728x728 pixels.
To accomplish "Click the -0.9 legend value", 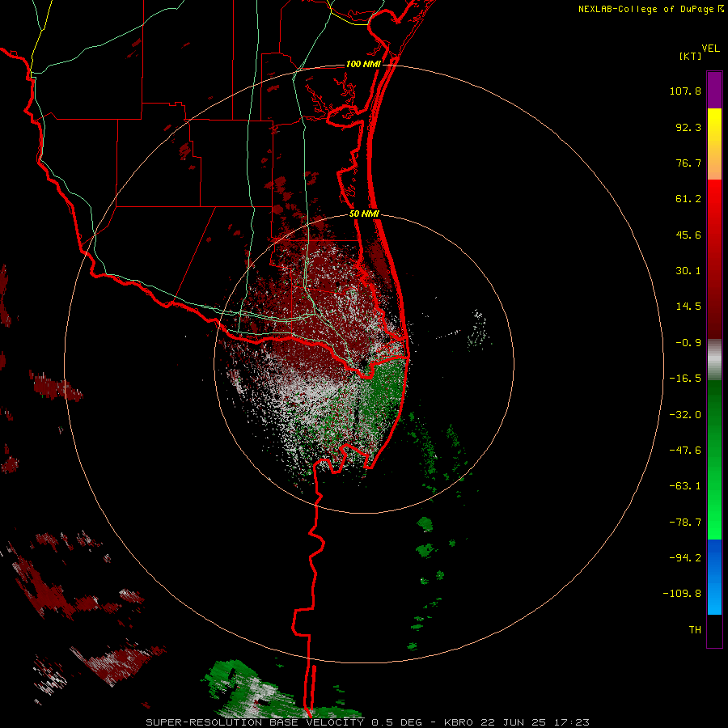I will pyautogui.click(x=688, y=343).
